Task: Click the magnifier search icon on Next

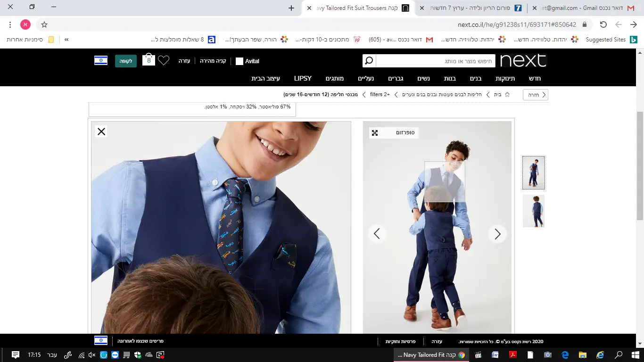Action: 369,61
